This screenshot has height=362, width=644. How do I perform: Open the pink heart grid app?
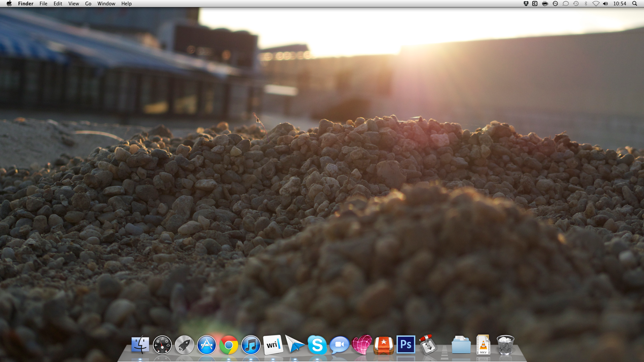pos(362,345)
